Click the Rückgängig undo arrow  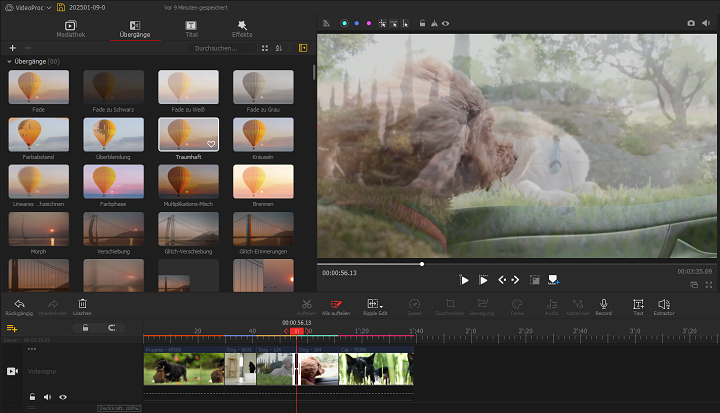[19, 304]
